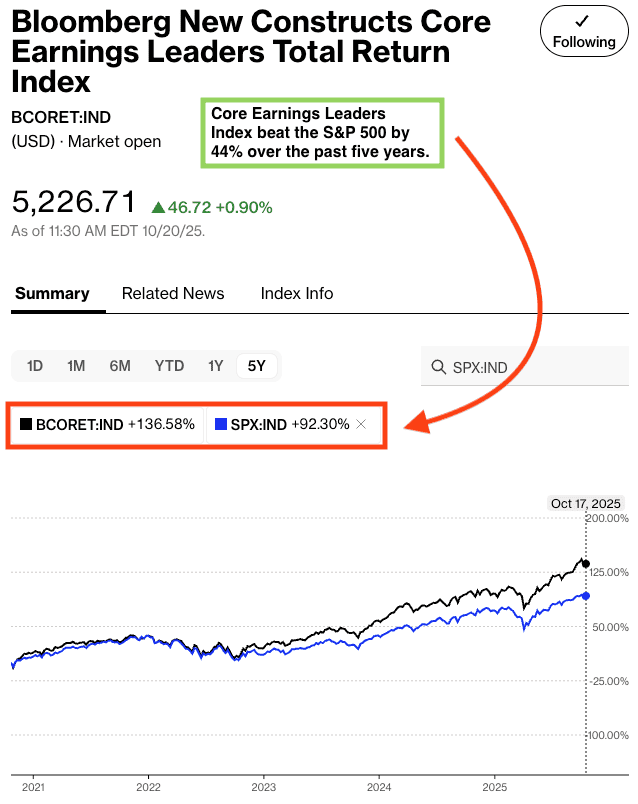
Task: Click the green up-arrow price change indicator
Action: pos(158,207)
